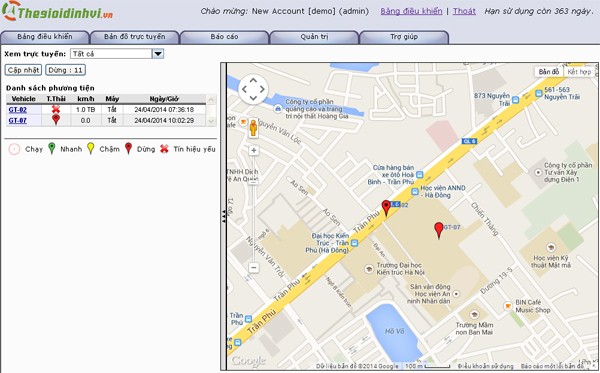Collapse the left panel with splitter arrows
This screenshot has height=373, width=600.
coord(224,217)
